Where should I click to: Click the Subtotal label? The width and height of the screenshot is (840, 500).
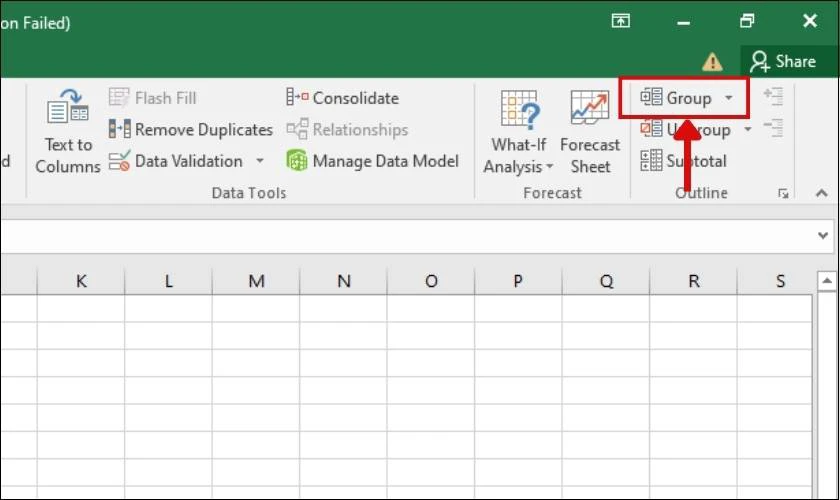(696, 161)
